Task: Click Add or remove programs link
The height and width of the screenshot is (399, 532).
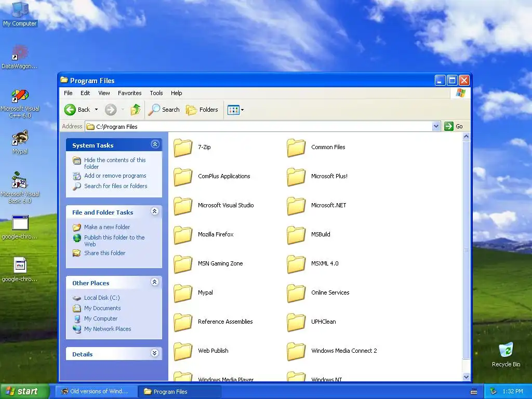Action: (115, 176)
